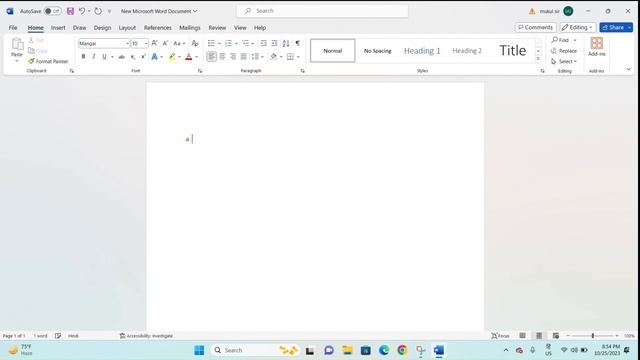Clear all formatting icon

195,43
